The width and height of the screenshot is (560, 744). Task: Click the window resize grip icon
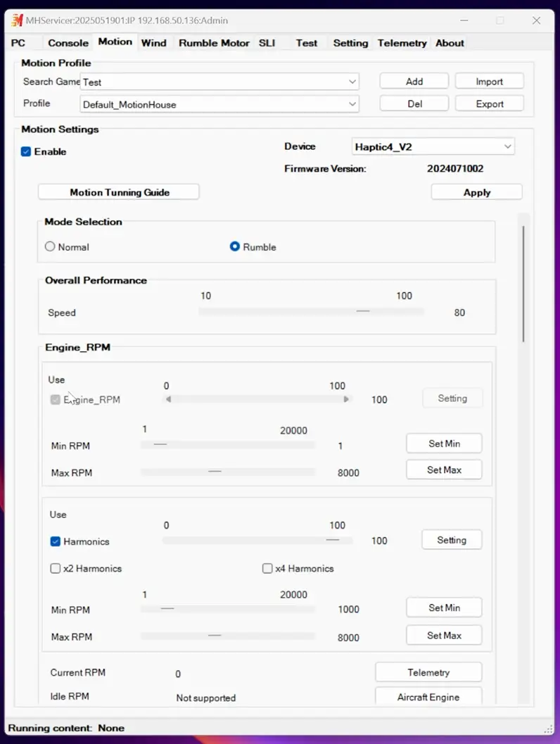coord(548,729)
